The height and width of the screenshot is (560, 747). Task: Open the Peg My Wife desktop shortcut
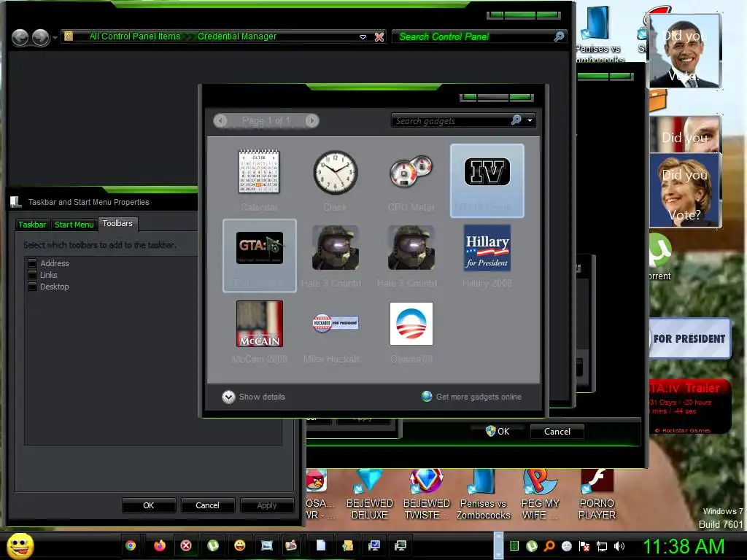click(540, 494)
